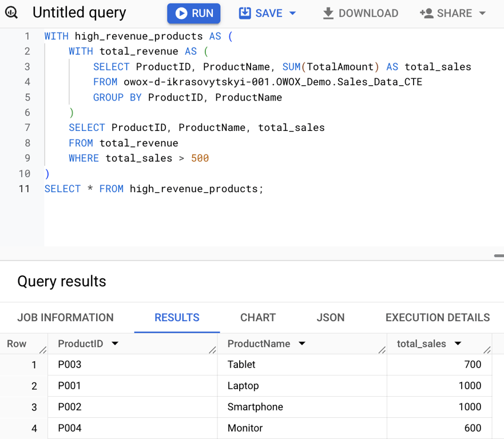Click the BigQuery query magnifier icon
The width and height of the screenshot is (504, 439).
click(x=11, y=13)
